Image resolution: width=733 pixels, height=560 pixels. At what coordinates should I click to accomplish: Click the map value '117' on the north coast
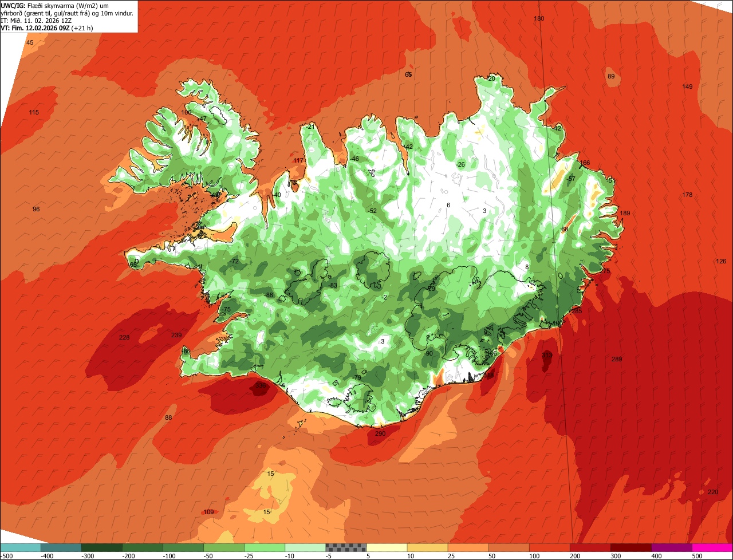coord(298,160)
